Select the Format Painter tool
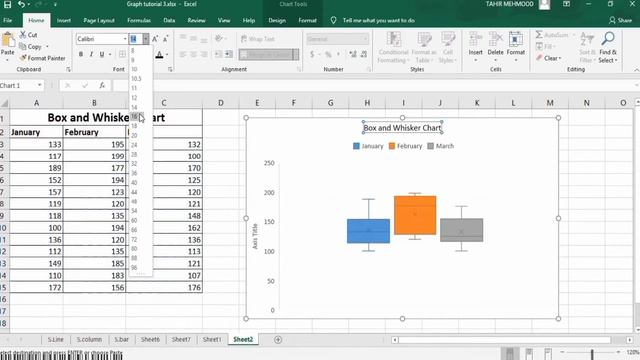Viewport: 640px width, 360px height. (42, 58)
